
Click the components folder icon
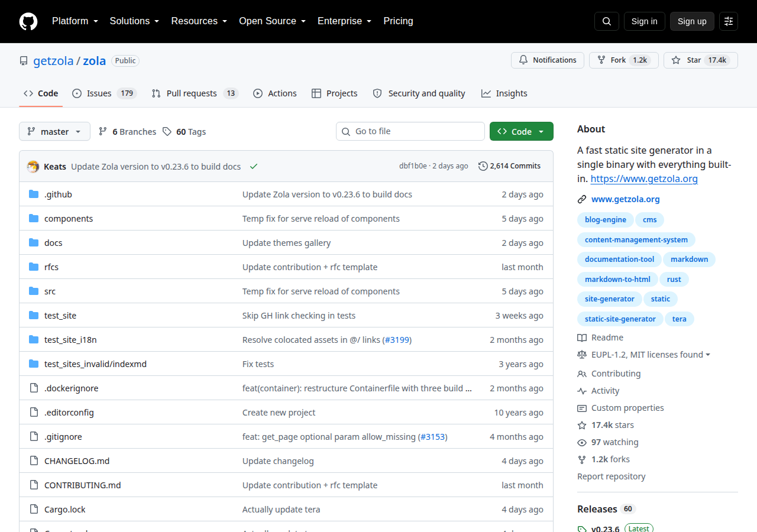pos(34,219)
